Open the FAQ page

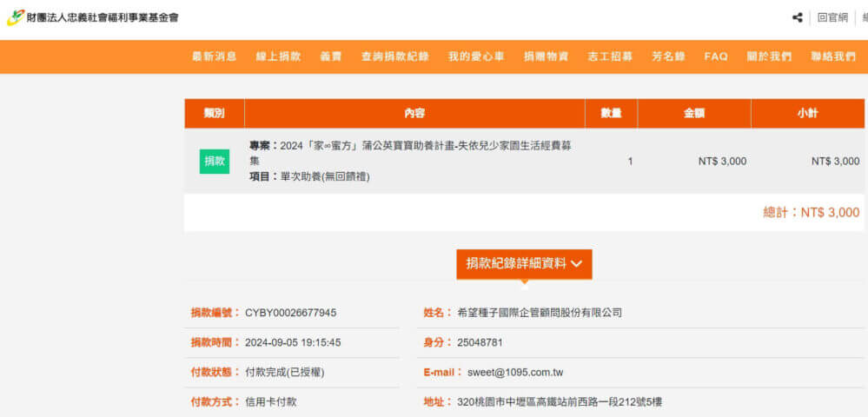(x=716, y=56)
